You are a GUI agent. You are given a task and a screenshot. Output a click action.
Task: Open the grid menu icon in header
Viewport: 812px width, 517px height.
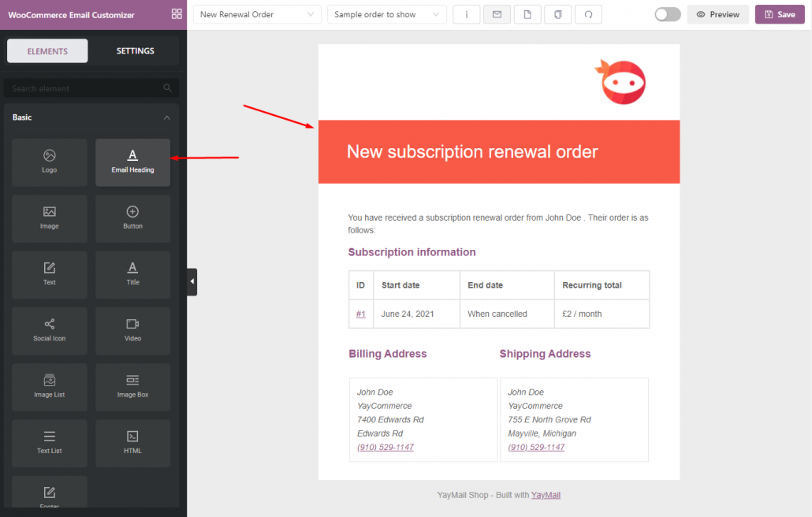click(x=177, y=14)
